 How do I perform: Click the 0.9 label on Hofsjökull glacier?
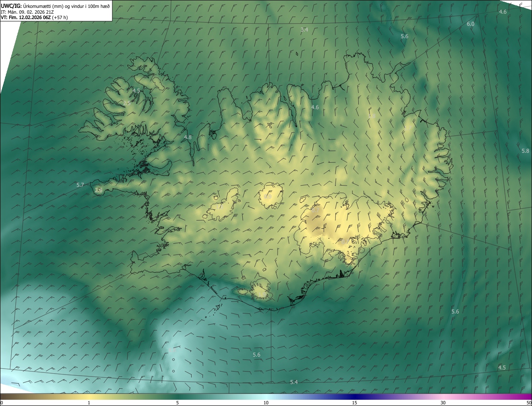pyautogui.click(x=268, y=196)
